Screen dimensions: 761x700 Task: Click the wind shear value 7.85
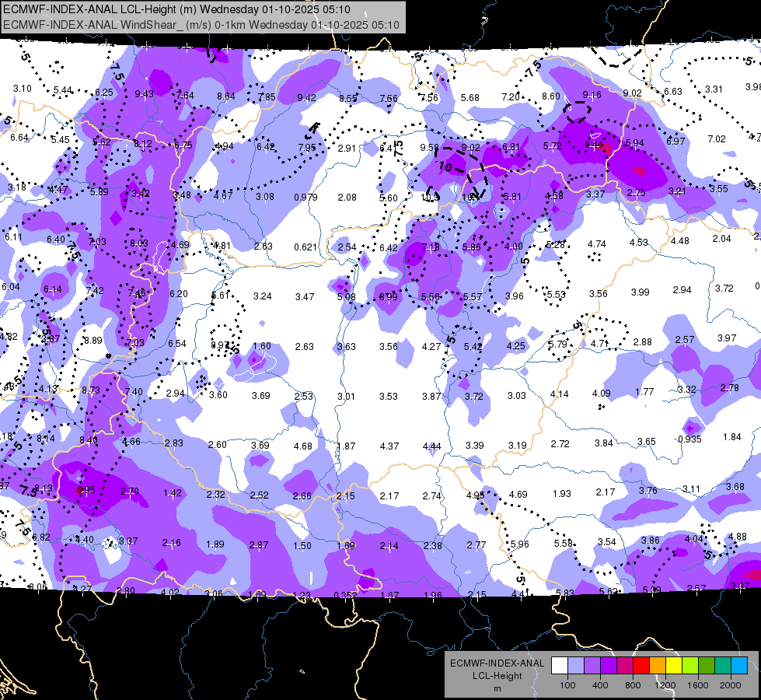tap(267, 97)
